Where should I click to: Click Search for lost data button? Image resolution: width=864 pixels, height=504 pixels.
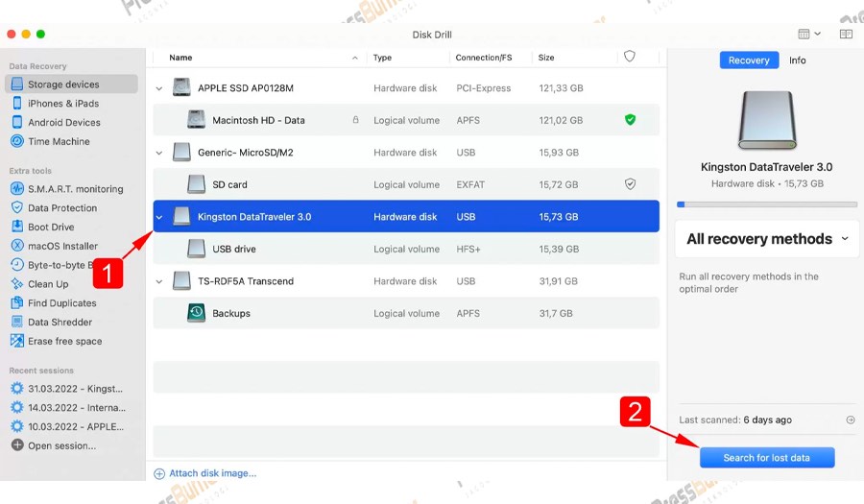(766, 458)
